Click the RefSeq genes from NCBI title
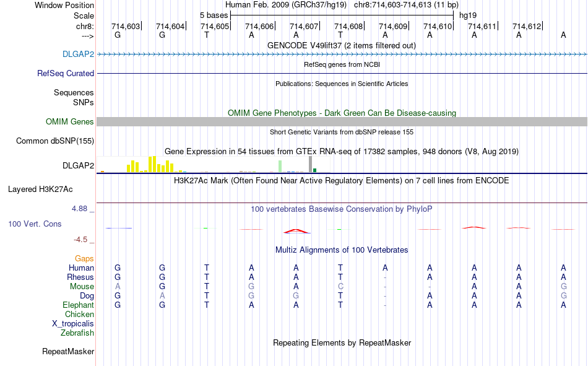588x366 pixels. [342, 64]
